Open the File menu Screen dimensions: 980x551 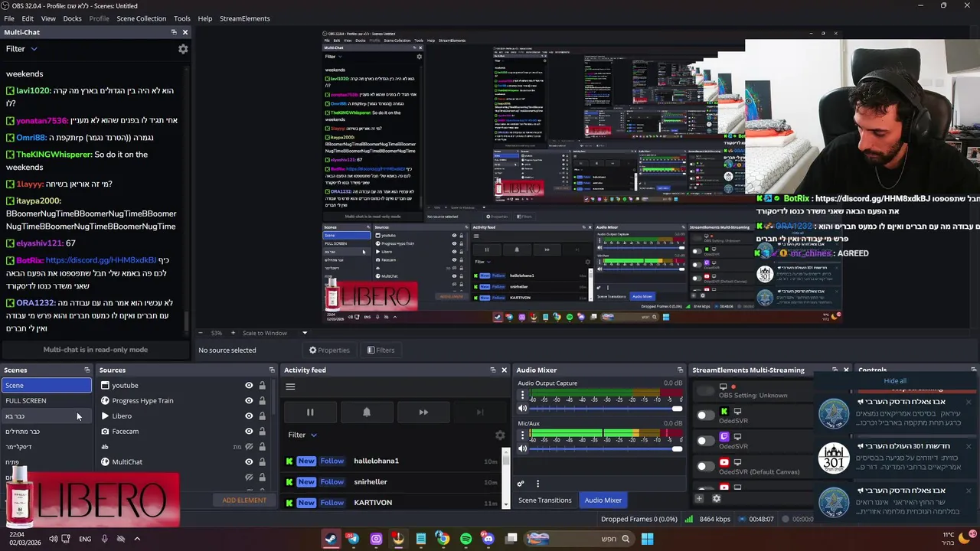(x=9, y=18)
